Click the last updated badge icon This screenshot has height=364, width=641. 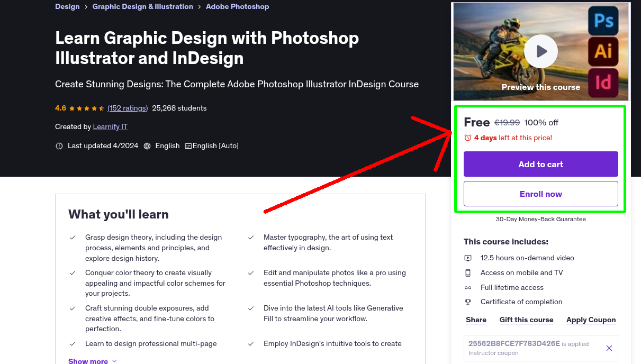[59, 146]
